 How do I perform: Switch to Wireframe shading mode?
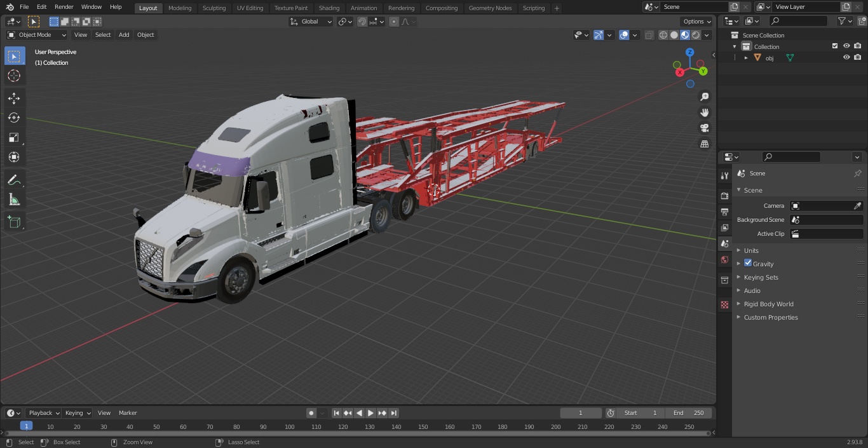[x=663, y=35]
